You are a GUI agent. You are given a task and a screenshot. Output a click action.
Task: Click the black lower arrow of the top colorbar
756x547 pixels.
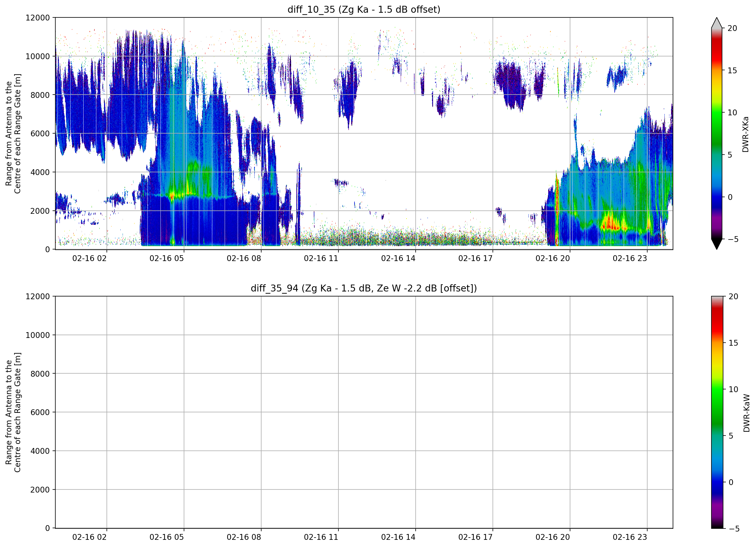point(717,244)
